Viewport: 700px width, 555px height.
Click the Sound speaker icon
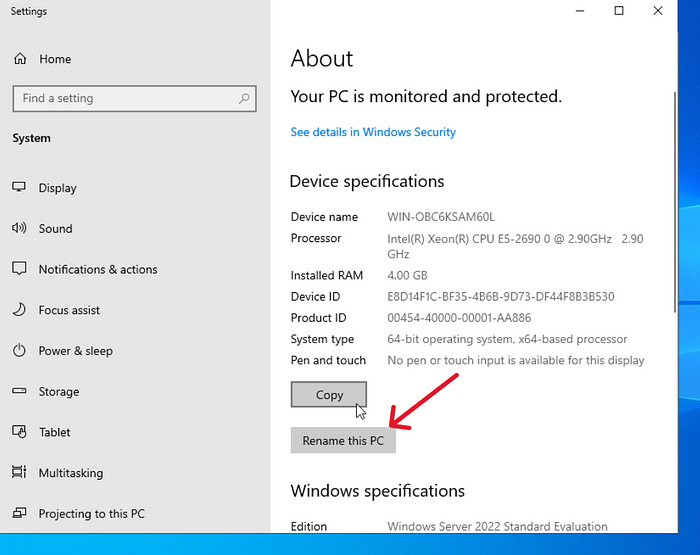pos(19,228)
